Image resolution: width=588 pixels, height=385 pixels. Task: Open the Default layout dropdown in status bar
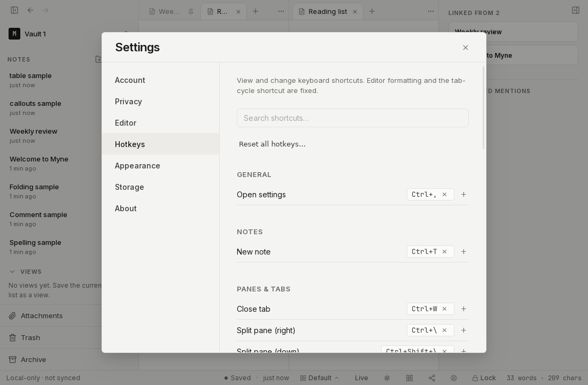(x=320, y=378)
